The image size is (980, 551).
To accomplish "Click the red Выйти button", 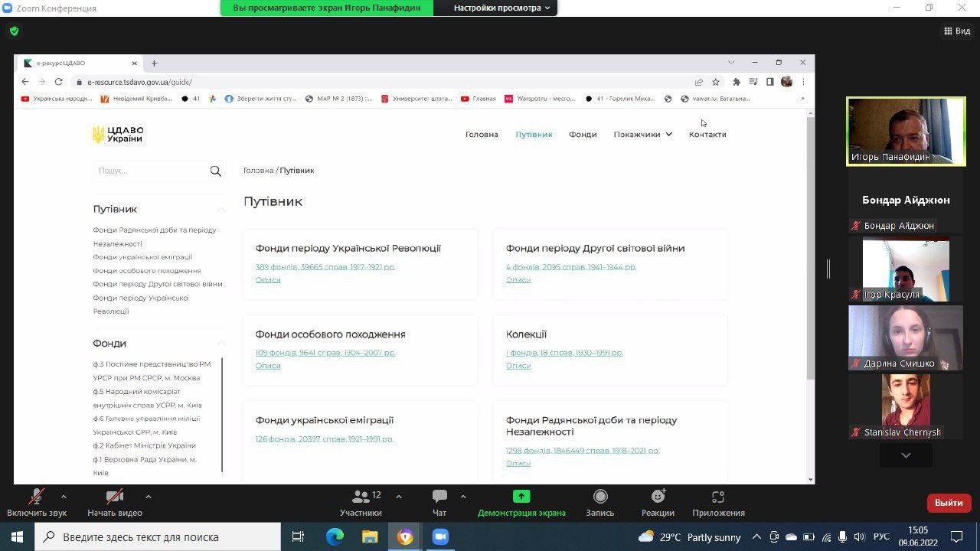I will pyautogui.click(x=949, y=503).
